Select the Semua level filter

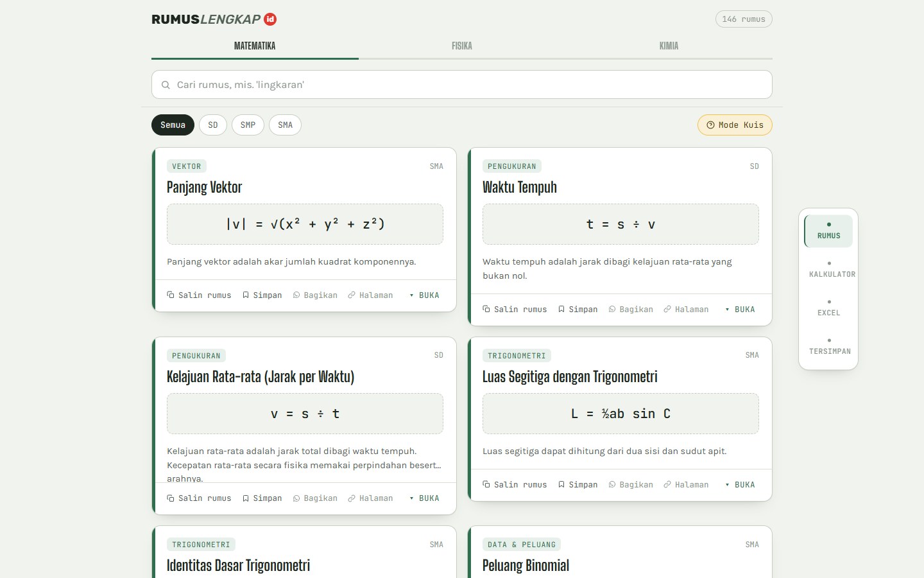click(x=173, y=125)
